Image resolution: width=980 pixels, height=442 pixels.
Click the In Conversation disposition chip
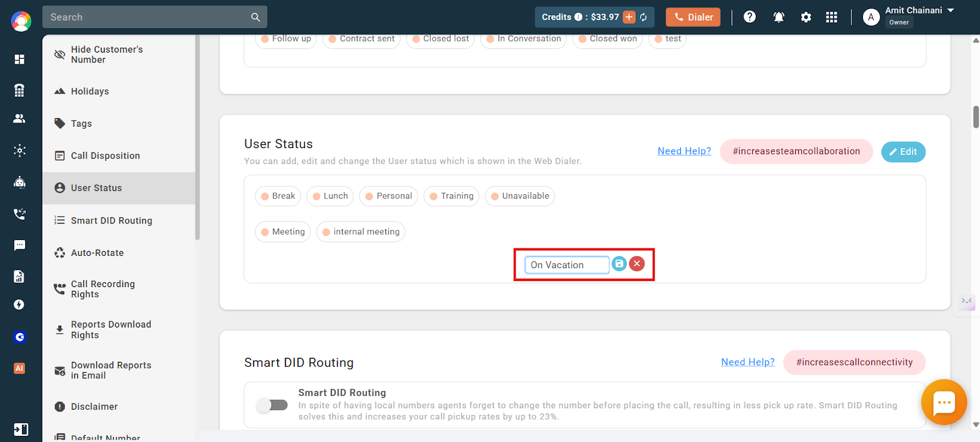pos(523,39)
